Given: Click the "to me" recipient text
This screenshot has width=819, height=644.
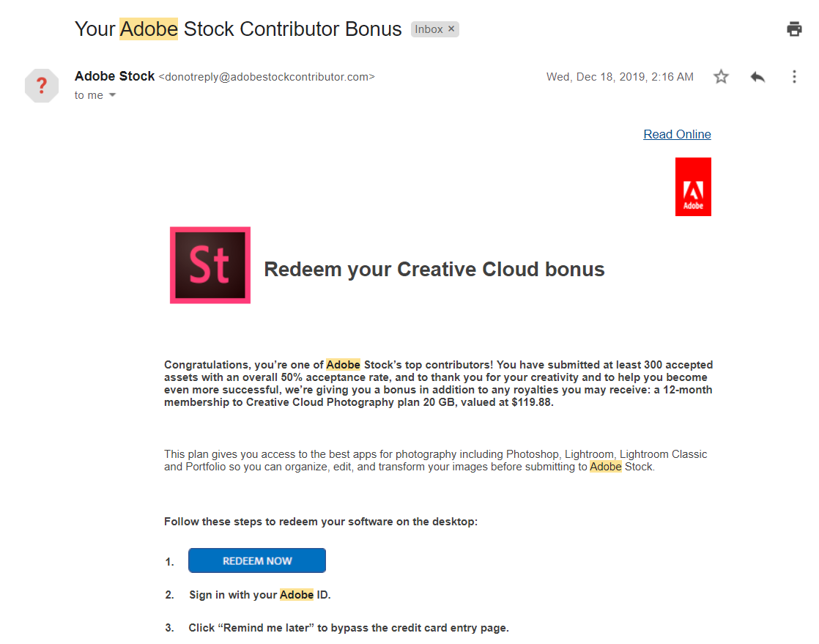Looking at the screenshot, I should (89, 95).
